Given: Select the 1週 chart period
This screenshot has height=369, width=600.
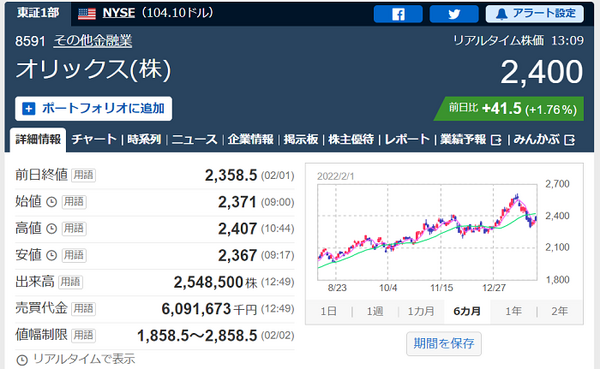Looking at the screenshot, I should tap(375, 311).
